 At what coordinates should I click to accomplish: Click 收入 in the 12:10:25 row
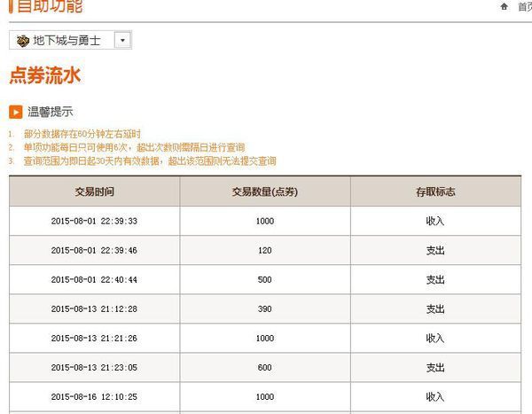pyautogui.click(x=435, y=396)
